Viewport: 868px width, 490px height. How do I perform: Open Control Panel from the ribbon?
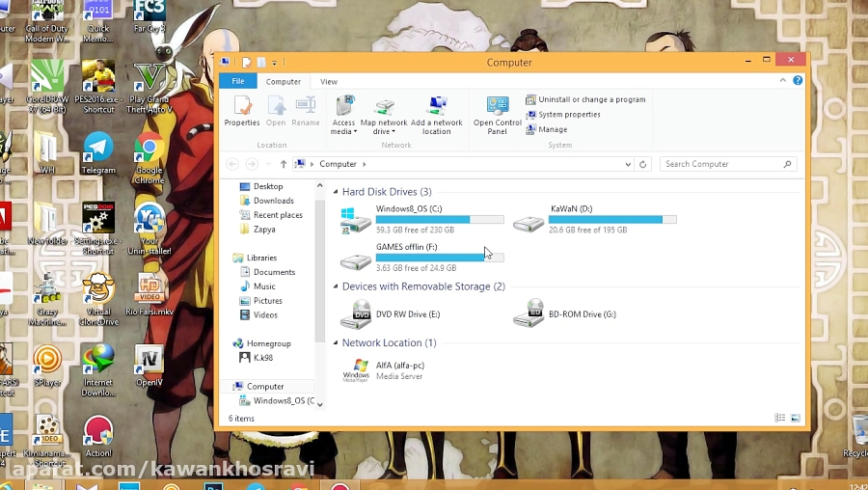click(x=497, y=115)
